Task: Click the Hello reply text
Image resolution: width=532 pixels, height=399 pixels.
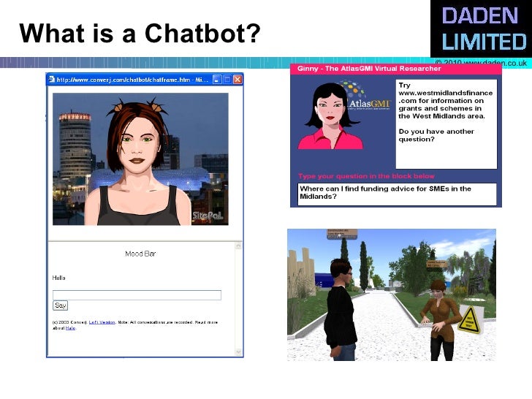Action: 58,278
